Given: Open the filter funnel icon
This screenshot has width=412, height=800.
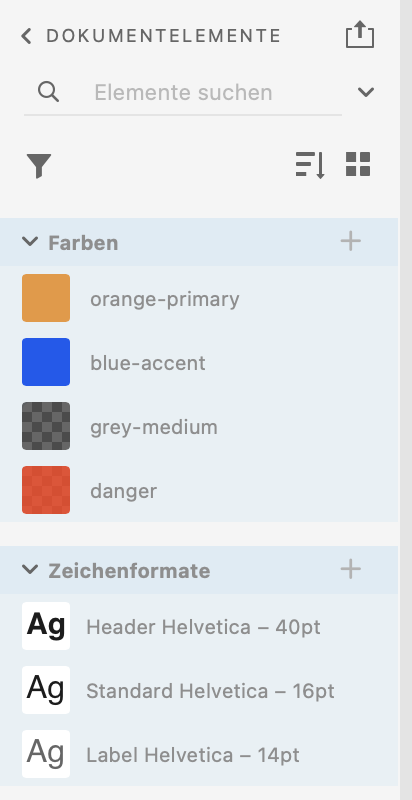Looking at the screenshot, I should click(39, 166).
